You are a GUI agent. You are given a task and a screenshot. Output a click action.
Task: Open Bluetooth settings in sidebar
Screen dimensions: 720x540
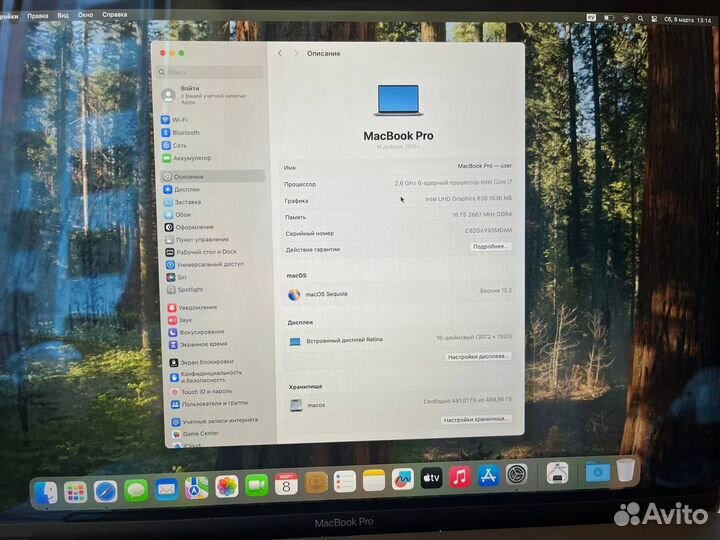pyautogui.click(x=180, y=133)
